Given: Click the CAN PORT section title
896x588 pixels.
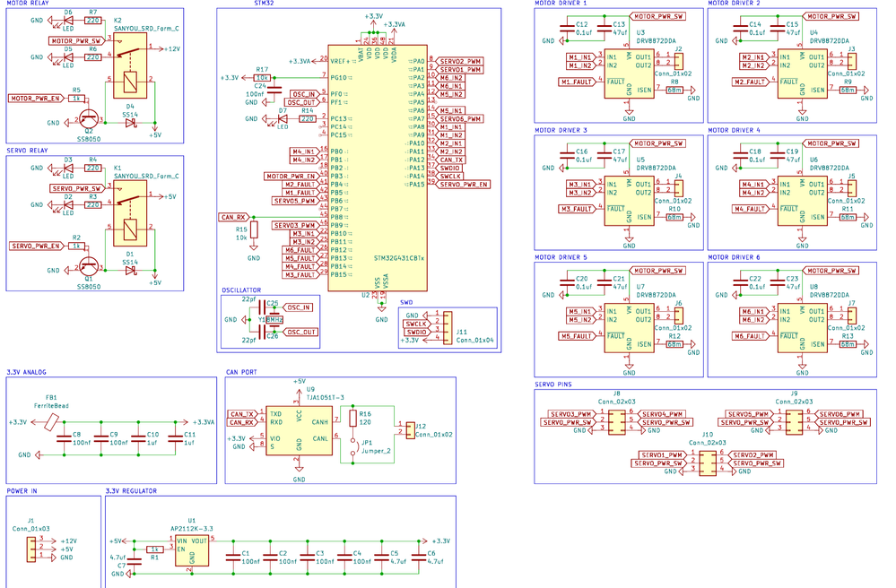Looking at the screenshot, I should click(x=242, y=372).
